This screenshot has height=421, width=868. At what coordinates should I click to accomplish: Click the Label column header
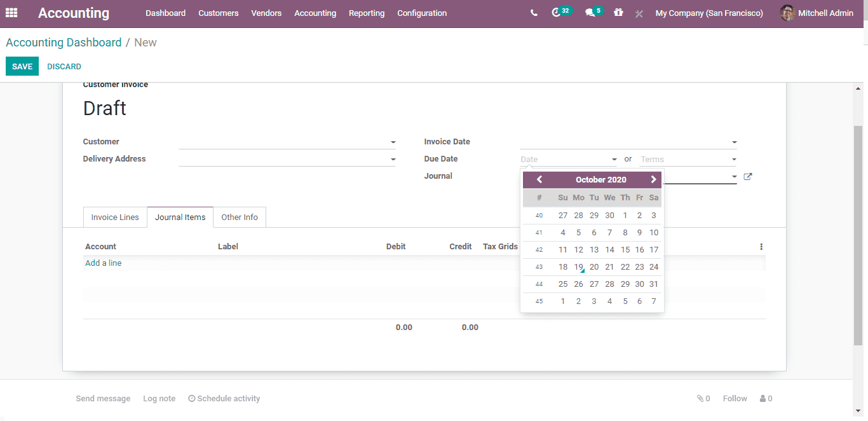coord(228,247)
